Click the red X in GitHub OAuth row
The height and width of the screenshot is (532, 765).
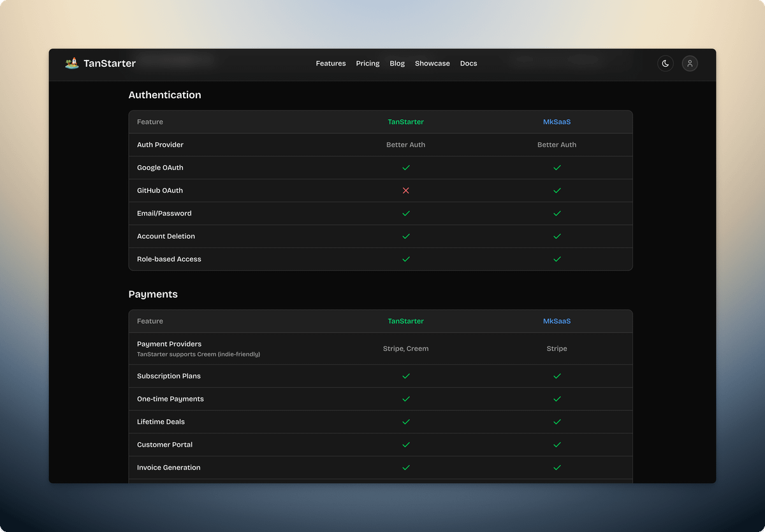pos(406,191)
